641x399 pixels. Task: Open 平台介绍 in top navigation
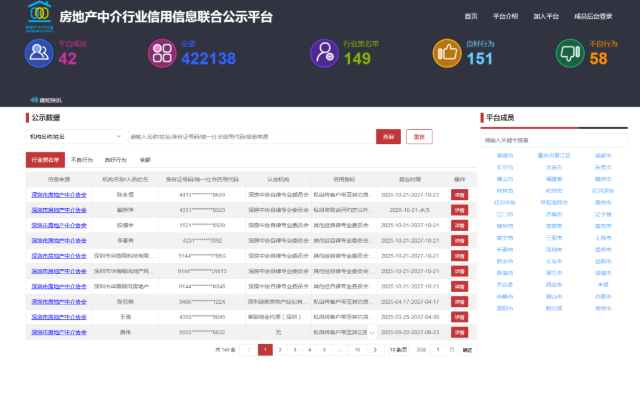click(x=505, y=16)
